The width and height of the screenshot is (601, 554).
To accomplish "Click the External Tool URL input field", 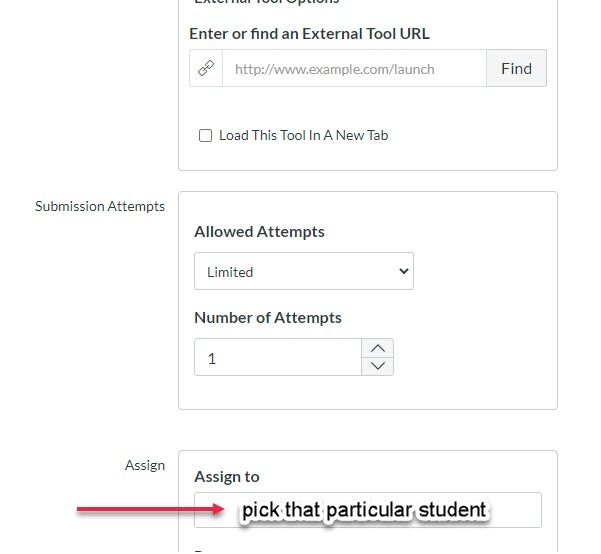I will tap(354, 69).
